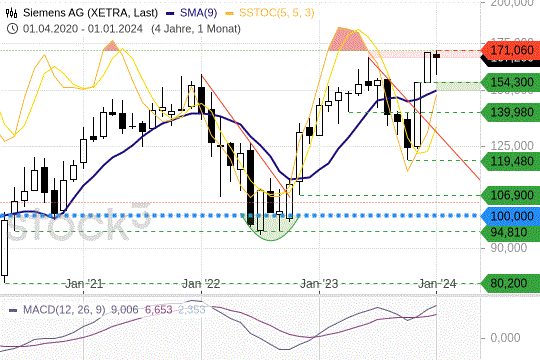This screenshot has height=360, width=540.
Task: Select the green 106,900 price tag
Action: point(511,195)
